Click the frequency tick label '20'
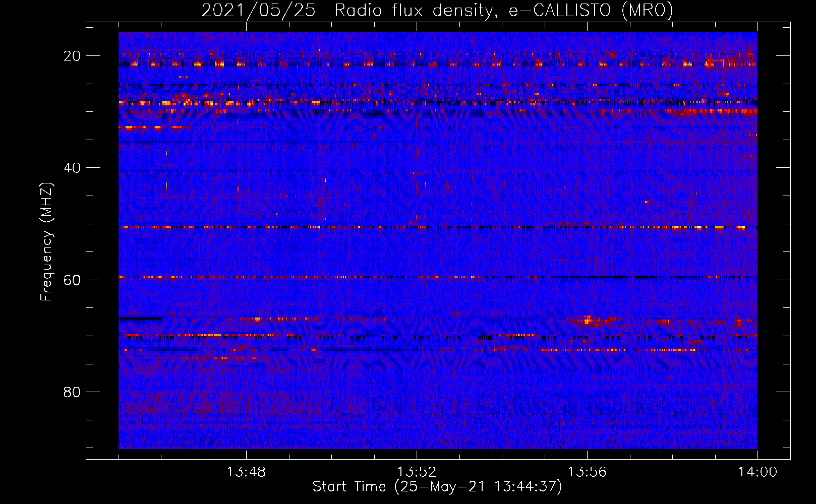The height and width of the screenshot is (504, 816). point(72,56)
